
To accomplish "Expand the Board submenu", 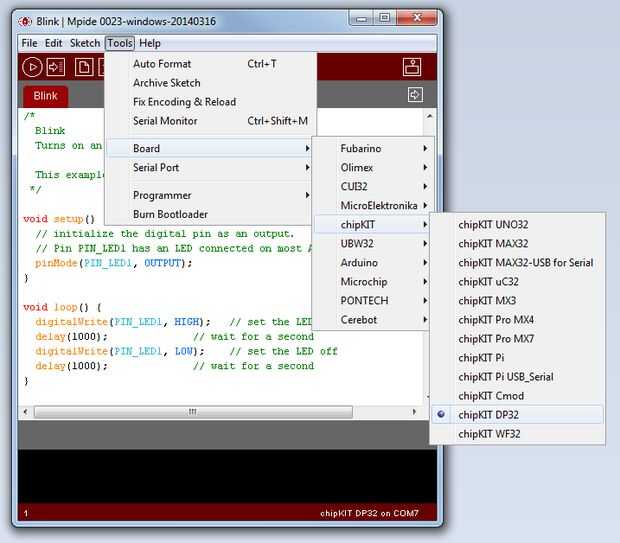I will coord(210,148).
